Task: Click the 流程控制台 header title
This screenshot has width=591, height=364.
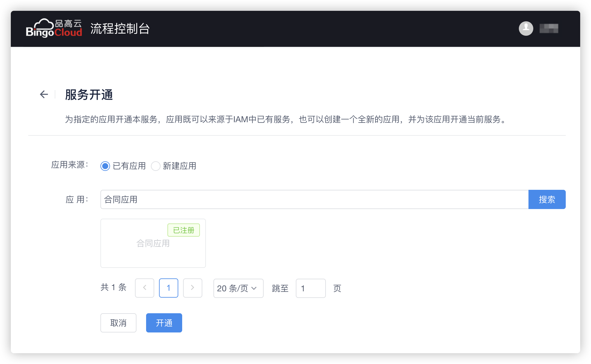Action: (x=120, y=29)
